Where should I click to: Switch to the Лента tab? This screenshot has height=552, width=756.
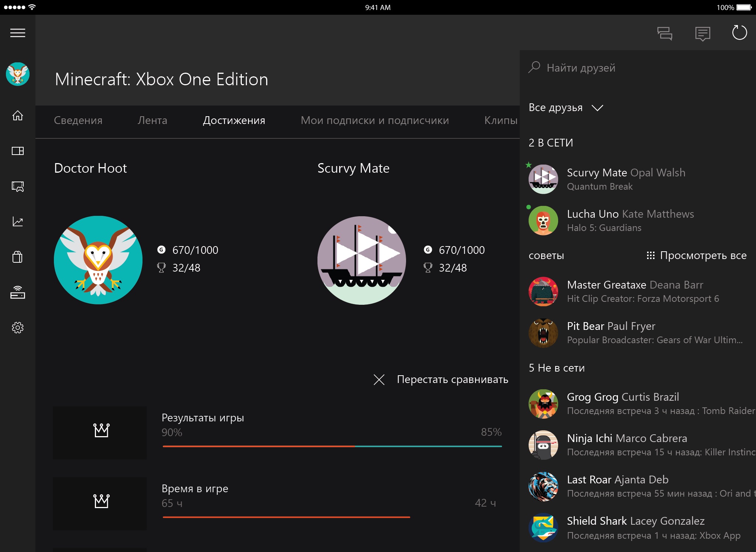tap(152, 120)
